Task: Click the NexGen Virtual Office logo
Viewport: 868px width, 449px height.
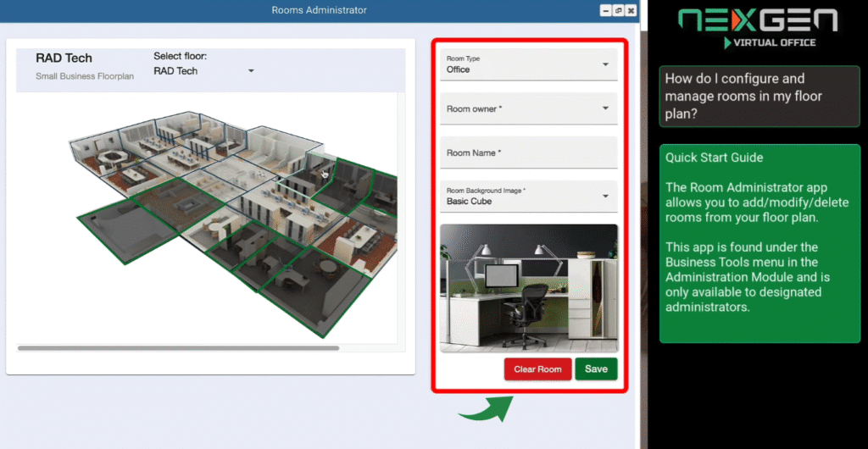Action: 758,27
